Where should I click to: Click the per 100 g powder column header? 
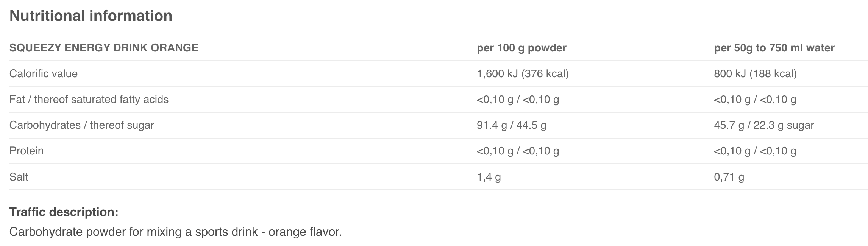[x=521, y=48]
